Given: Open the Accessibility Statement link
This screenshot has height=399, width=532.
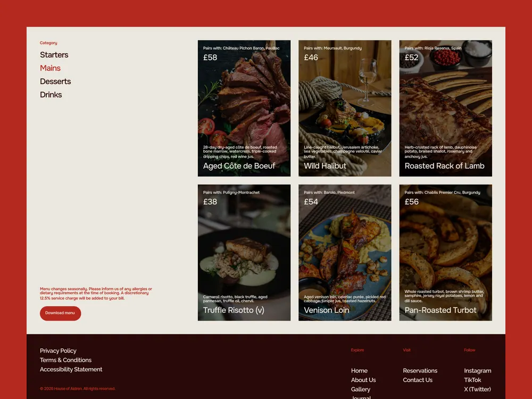Looking at the screenshot, I should click(x=71, y=369).
